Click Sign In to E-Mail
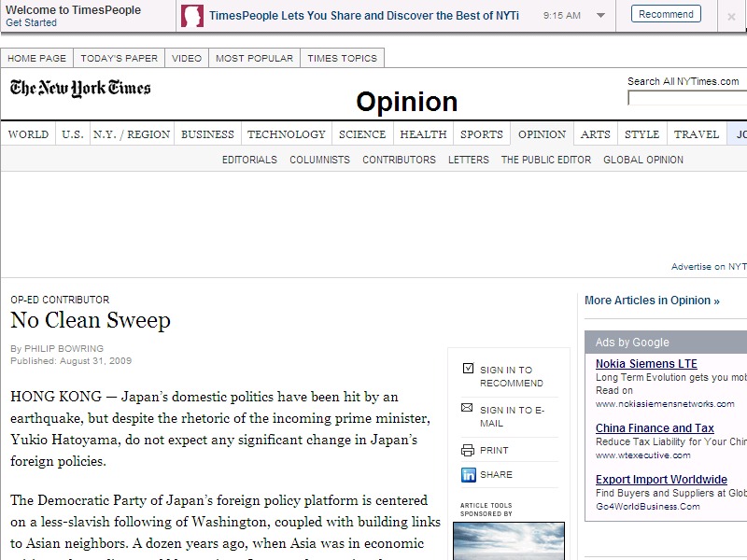The width and height of the screenshot is (747, 560). [512, 416]
